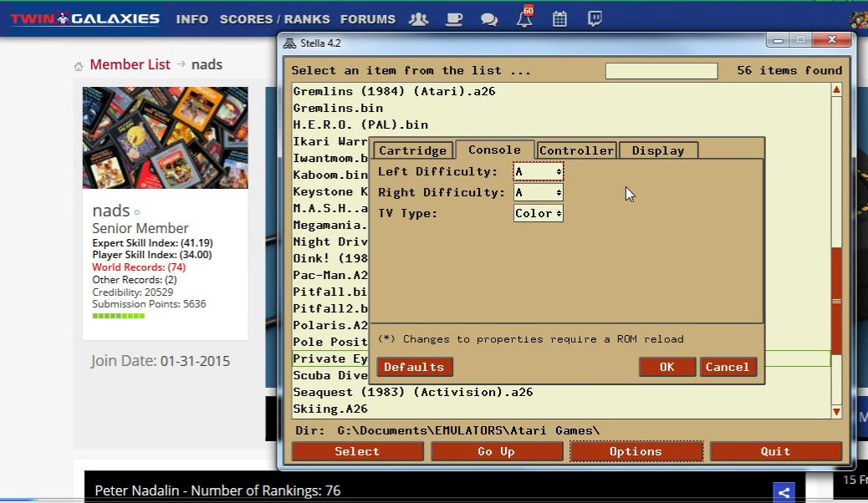This screenshot has width=868, height=503.
Task: Click OK in the properties dialog
Action: tap(667, 367)
